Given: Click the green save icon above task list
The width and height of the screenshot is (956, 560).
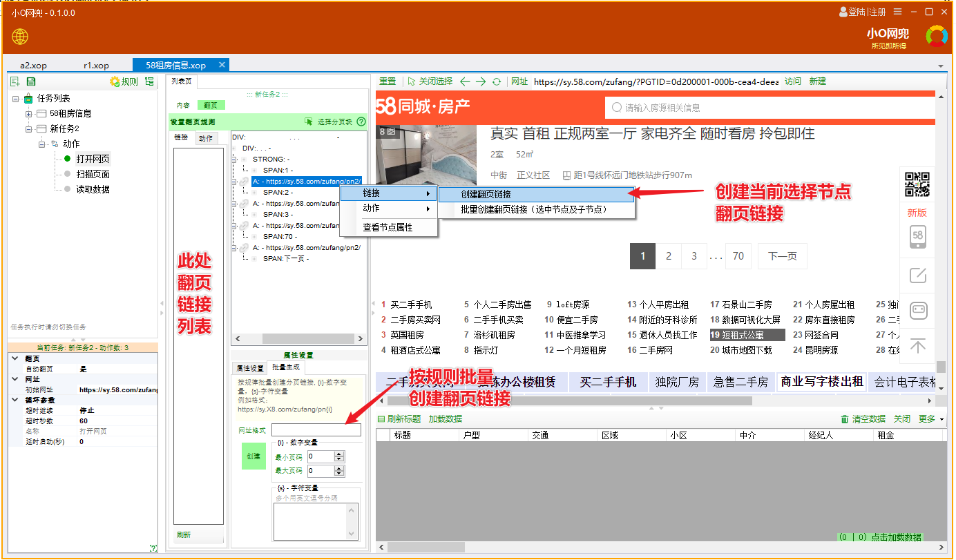Looking at the screenshot, I should pyautogui.click(x=30, y=81).
